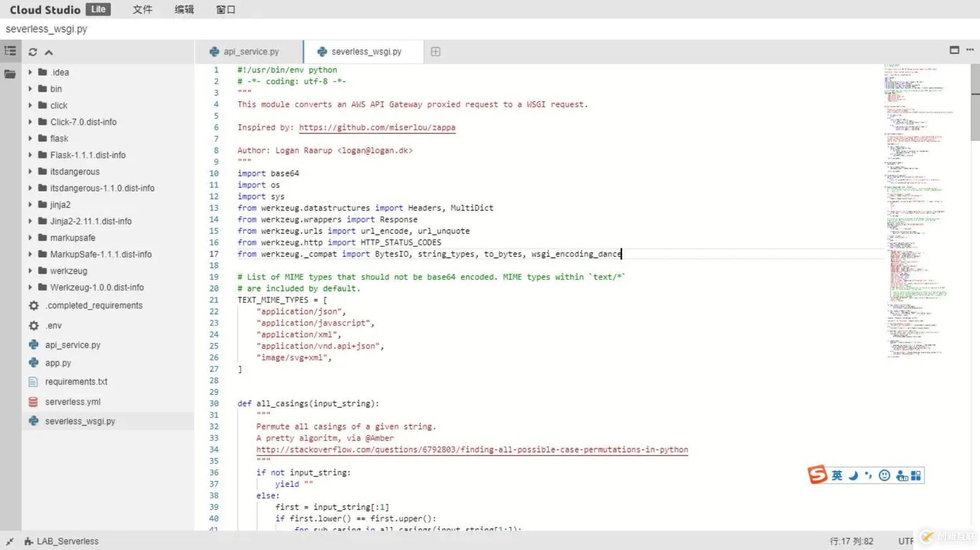Toggle English input mode in the IME bar
Viewport: 980px width, 550px height.
pyautogui.click(x=837, y=475)
